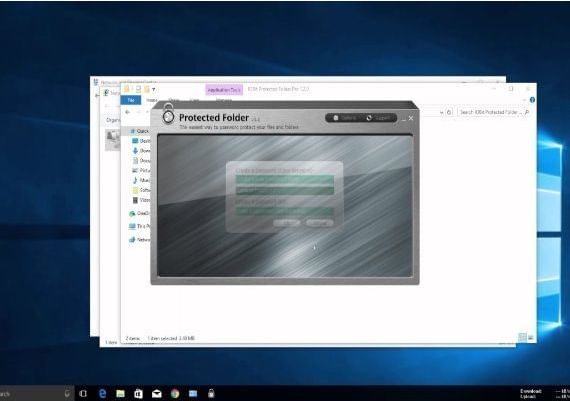Switch to details view in Explorer status bar
Viewport: 570px width, 401px height.
coord(522,338)
